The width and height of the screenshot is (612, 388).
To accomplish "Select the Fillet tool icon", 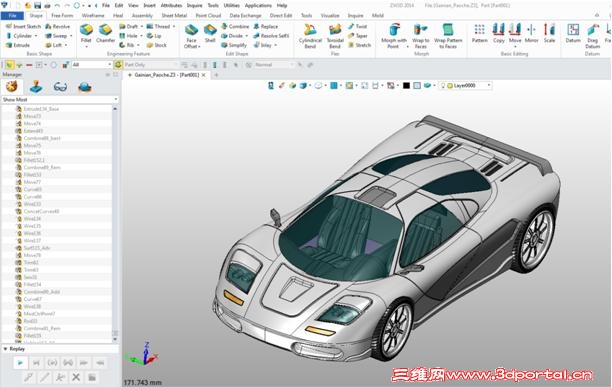I will (86, 30).
